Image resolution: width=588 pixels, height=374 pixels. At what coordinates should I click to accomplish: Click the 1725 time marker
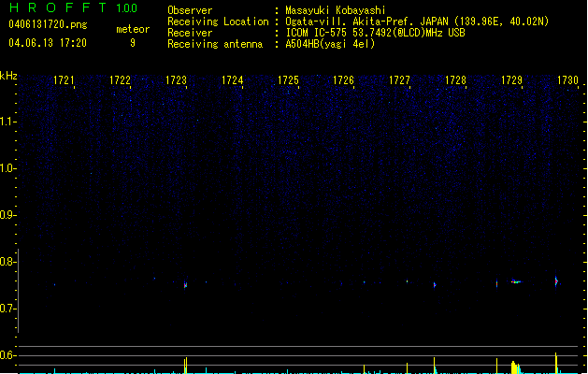[x=288, y=80]
